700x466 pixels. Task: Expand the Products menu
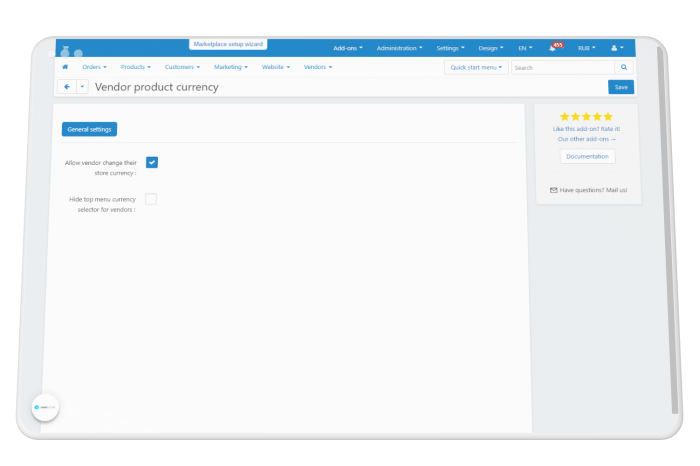[136, 67]
